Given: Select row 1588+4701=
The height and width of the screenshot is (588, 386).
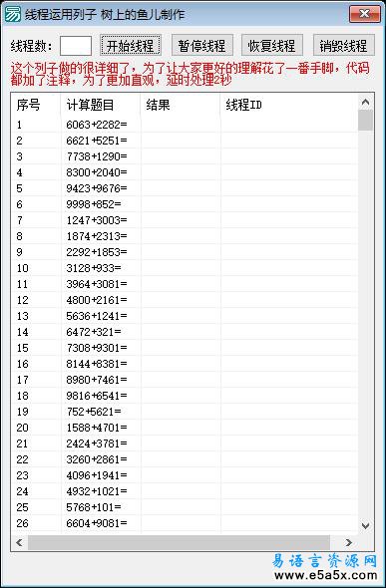Looking at the screenshot, I should click(185, 428).
